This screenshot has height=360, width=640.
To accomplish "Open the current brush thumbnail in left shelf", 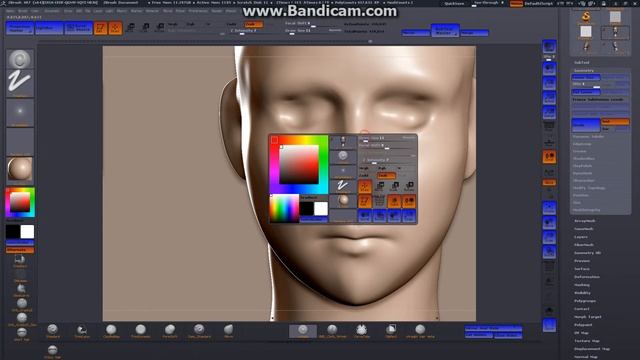I will 20,59.
